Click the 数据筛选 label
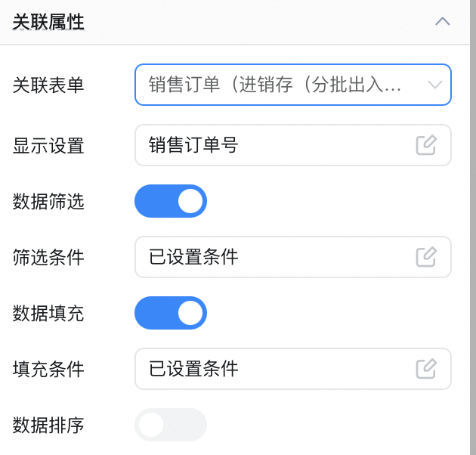This screenshot has height=455, width=476. pos(48,201)
